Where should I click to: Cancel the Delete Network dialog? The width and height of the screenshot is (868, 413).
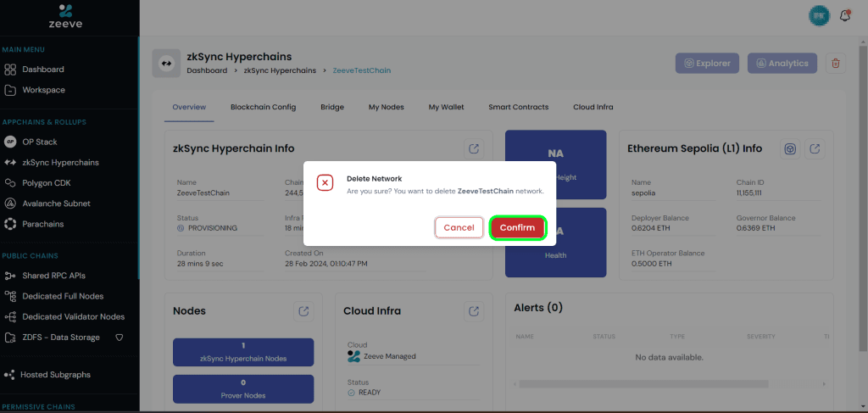point(459,227)
